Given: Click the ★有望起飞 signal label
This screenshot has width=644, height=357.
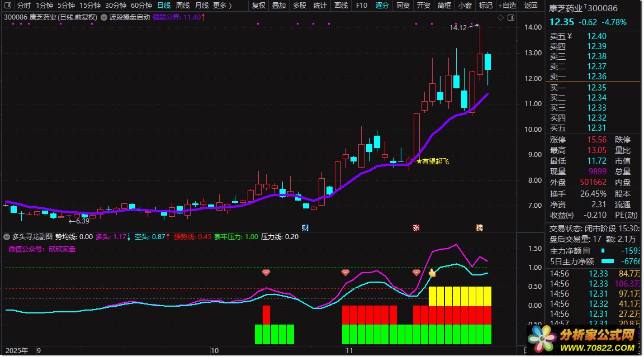Looking at the screenshot, I should 433,161.
